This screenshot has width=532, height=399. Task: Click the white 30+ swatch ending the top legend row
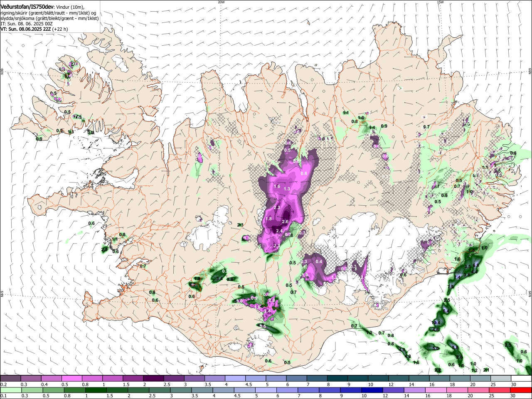click(x=521, y=379)
